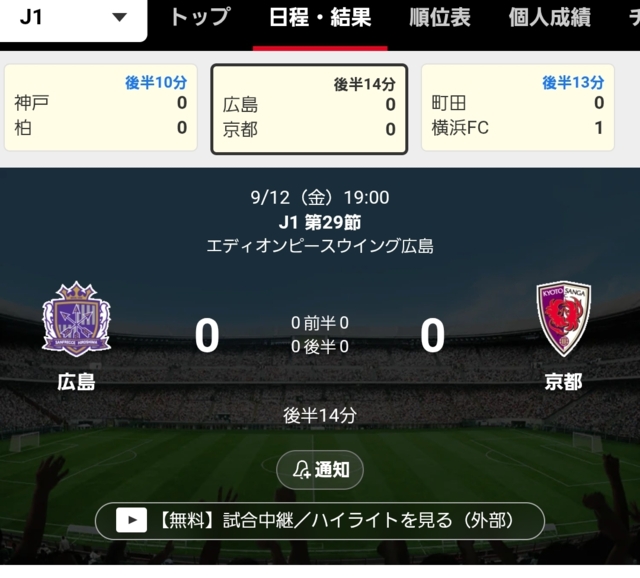Open the J1 league dropdown

click(x=73, y=18)
